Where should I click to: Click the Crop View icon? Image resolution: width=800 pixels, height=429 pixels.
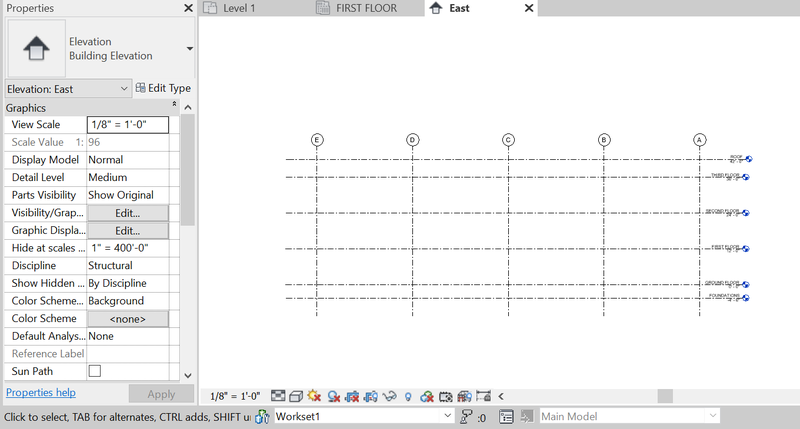pos(350,395)
